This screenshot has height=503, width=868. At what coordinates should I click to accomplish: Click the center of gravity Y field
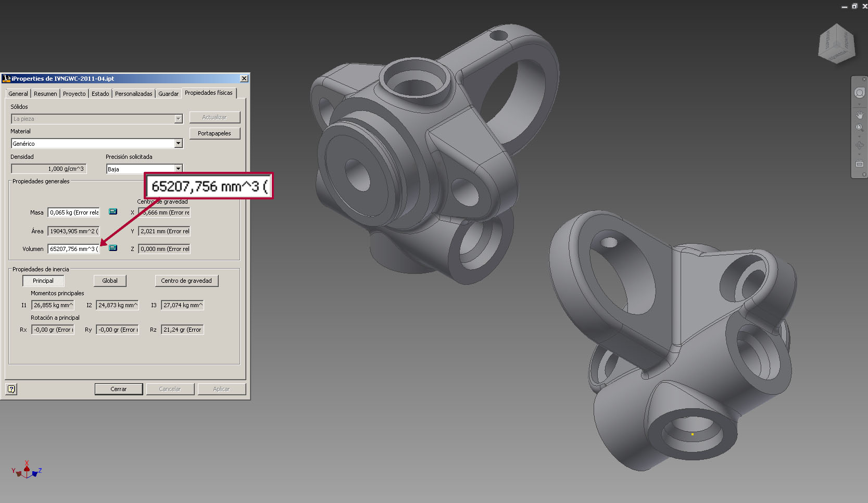pos(164,231)
